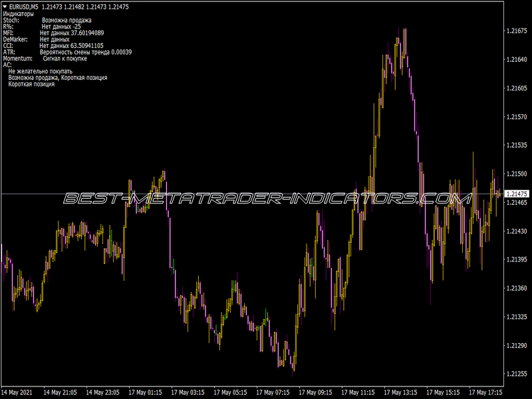Screen dimensions: 532x399
Task: Select the 'AC:' indicator label
Action: (7, 65)
